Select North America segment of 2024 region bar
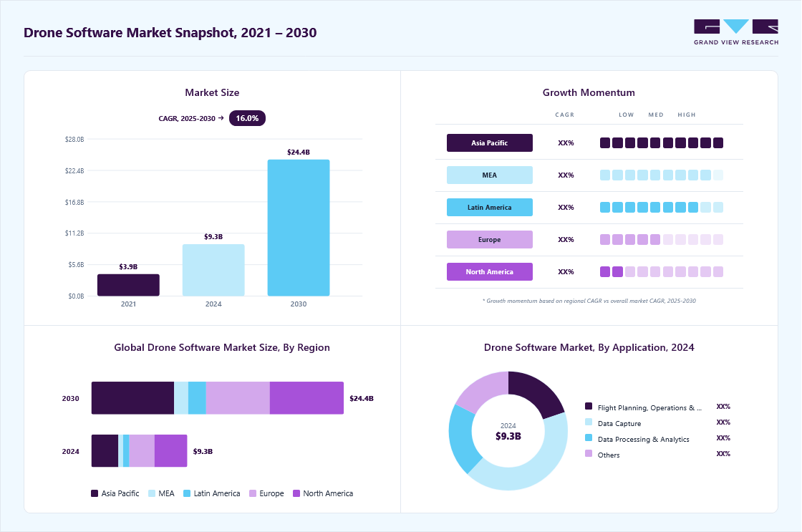 171,450
